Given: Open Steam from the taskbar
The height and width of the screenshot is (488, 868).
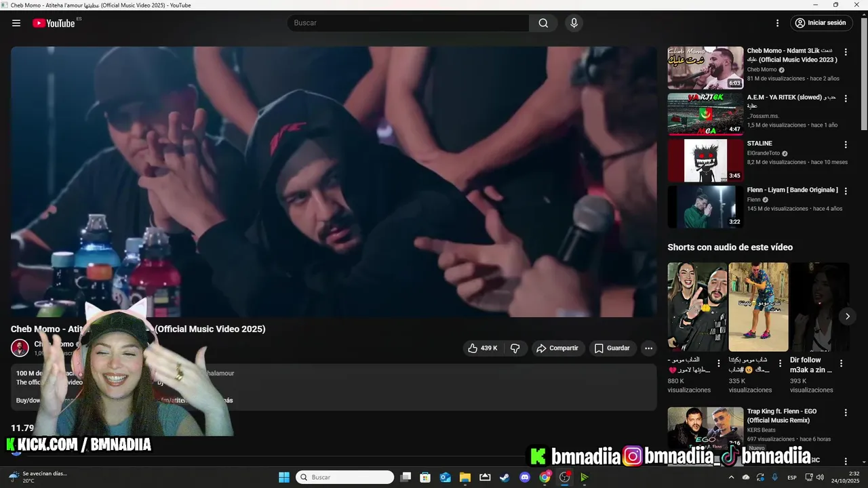Looking at the screenshot, I should coord(505,477).
